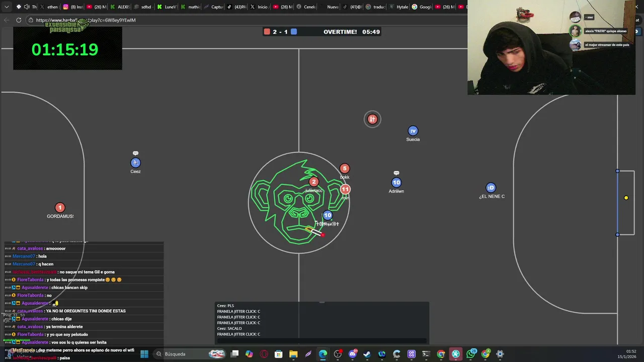The height and width of the screenshot is (362, 644).
Task: Switch to the Hytale browser tab
Action: pyautogui.click(x=398, y=7)
